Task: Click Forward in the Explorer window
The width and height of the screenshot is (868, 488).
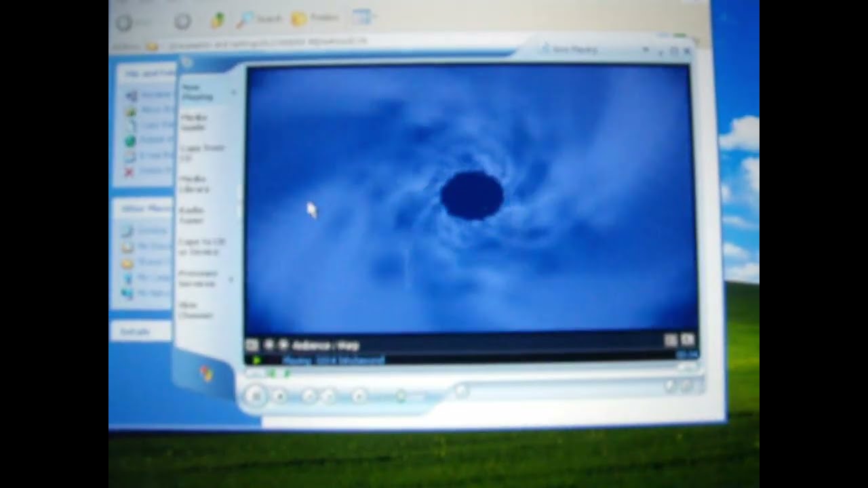Action: click(182, 22)
